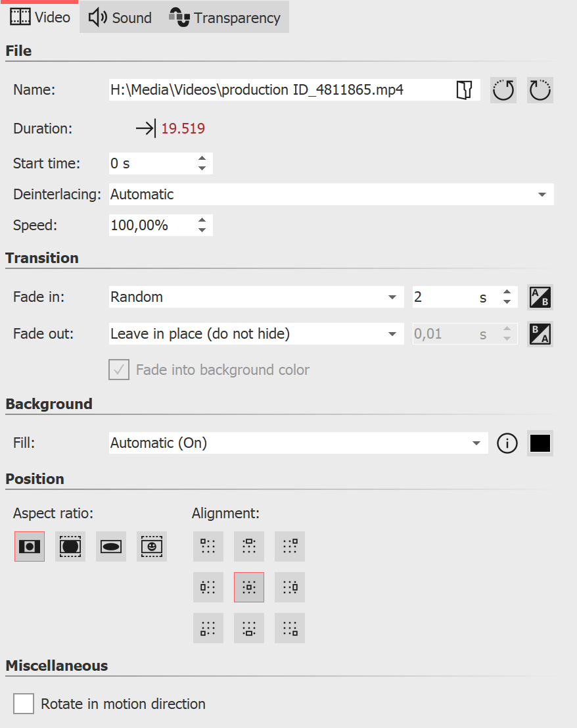Viewport: 577px width, 728px height.
Task: Open the Deinterlacing dropdown
Action: click(542, 194)
